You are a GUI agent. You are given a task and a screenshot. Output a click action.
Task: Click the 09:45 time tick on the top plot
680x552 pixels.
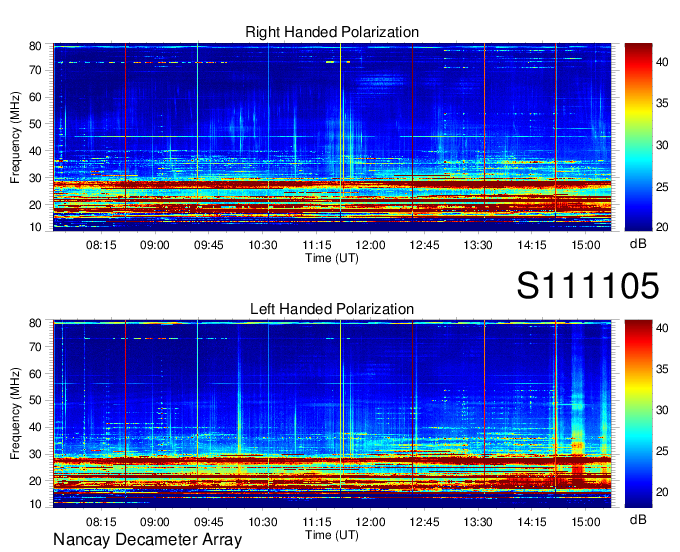point(209,245)
